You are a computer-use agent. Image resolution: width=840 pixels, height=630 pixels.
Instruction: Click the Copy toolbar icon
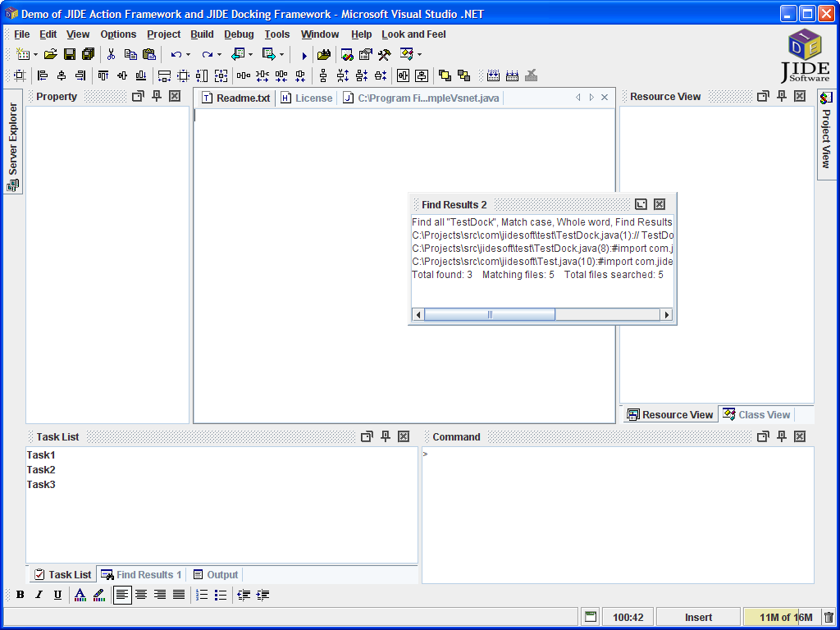click(x=130, y=54)
